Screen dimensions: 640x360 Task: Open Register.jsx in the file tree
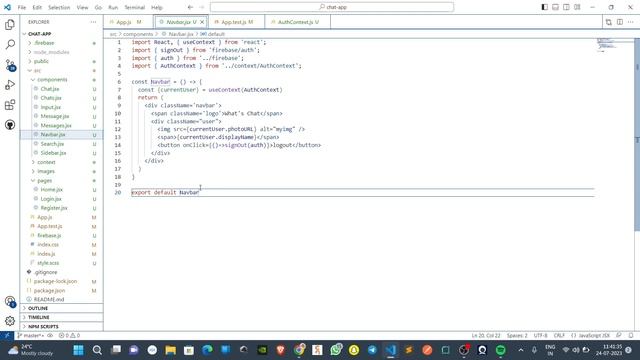click(x=61, y=208)
